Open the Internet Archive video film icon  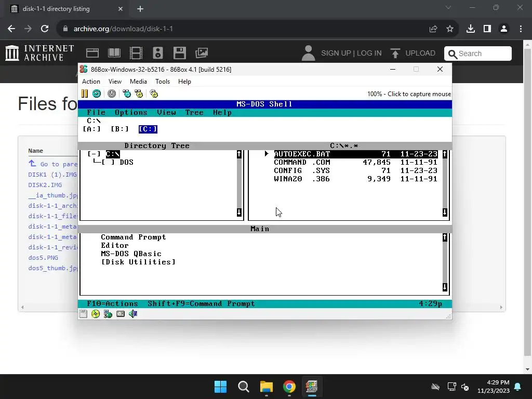click(x=136, y=53)
